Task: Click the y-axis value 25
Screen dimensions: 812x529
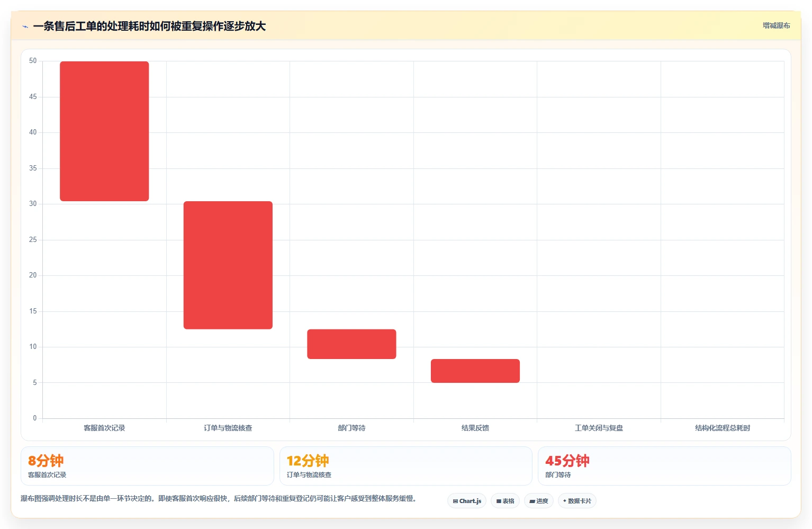Action: click(33, 240)
